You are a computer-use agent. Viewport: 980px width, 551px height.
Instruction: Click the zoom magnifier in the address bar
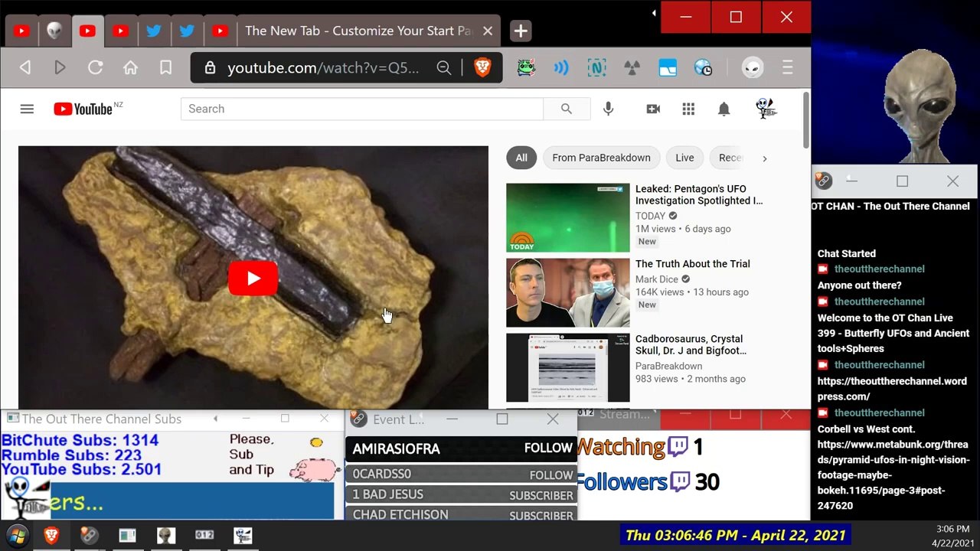[443, 68]
